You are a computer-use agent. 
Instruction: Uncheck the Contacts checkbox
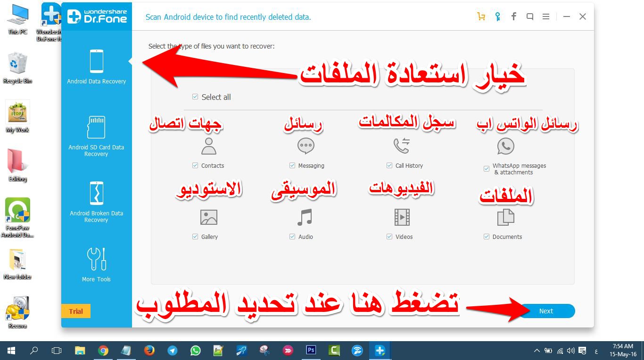(x=195, y=165)
